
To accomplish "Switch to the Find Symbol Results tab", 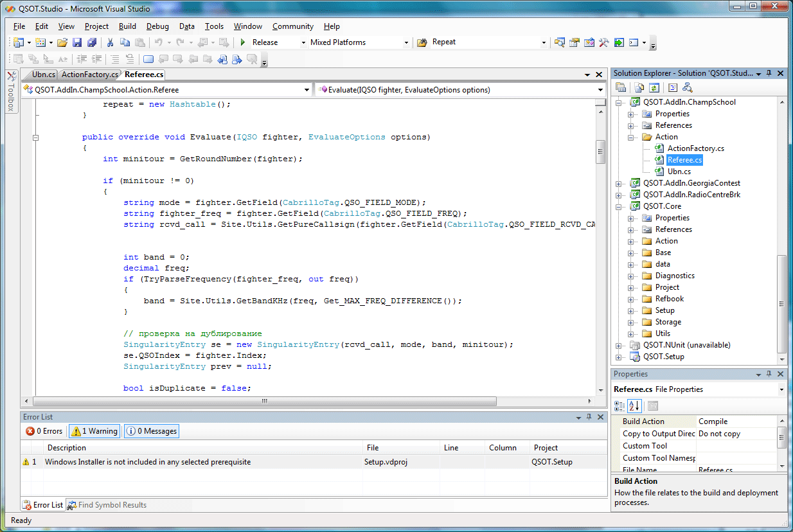I will [x=107, y=505].
